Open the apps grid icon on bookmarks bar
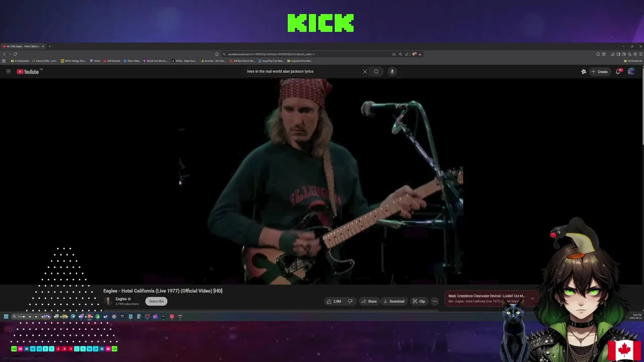The height and width of the screenshot is (362, 644). click(4, 61)
